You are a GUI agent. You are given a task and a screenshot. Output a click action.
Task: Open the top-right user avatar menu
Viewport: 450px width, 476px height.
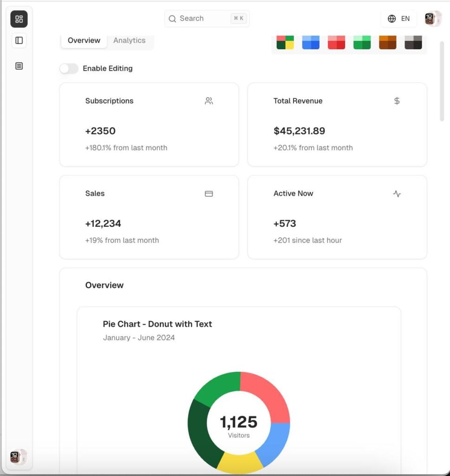coord(432,19)
